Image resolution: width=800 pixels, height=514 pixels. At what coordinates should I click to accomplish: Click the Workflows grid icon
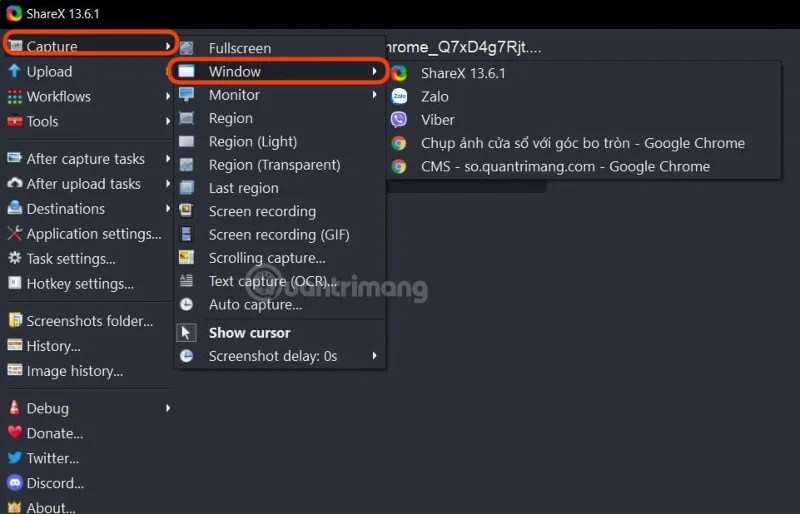14,96
